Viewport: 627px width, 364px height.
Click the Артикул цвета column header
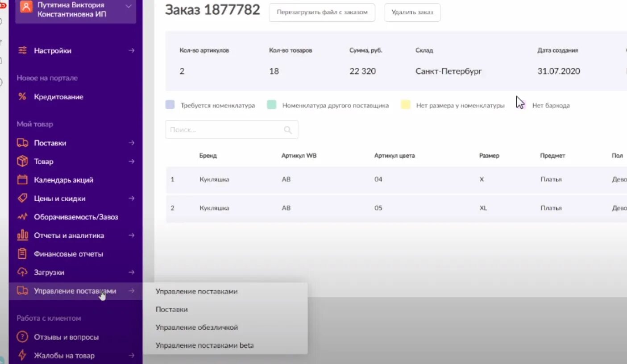tap(394, 156)
